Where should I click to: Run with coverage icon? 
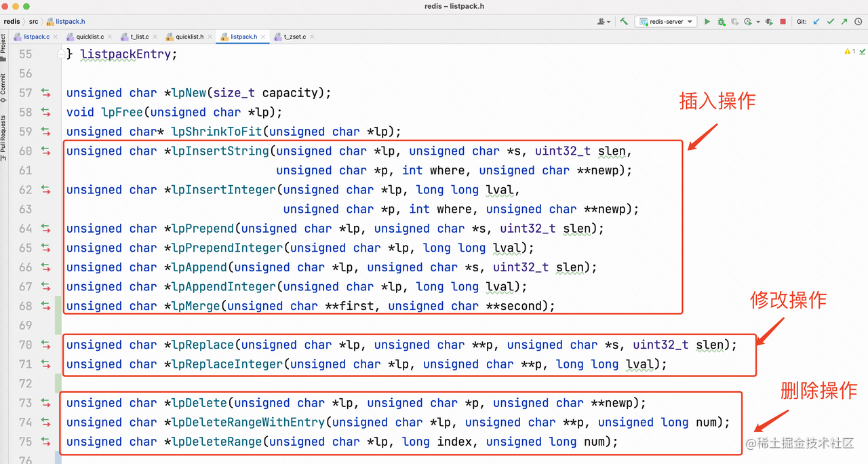735,22
